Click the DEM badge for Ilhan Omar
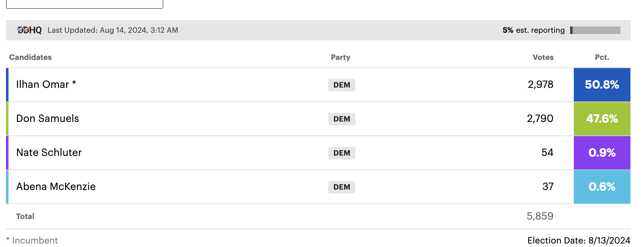644x247 pixels. (x=342, y=85)
